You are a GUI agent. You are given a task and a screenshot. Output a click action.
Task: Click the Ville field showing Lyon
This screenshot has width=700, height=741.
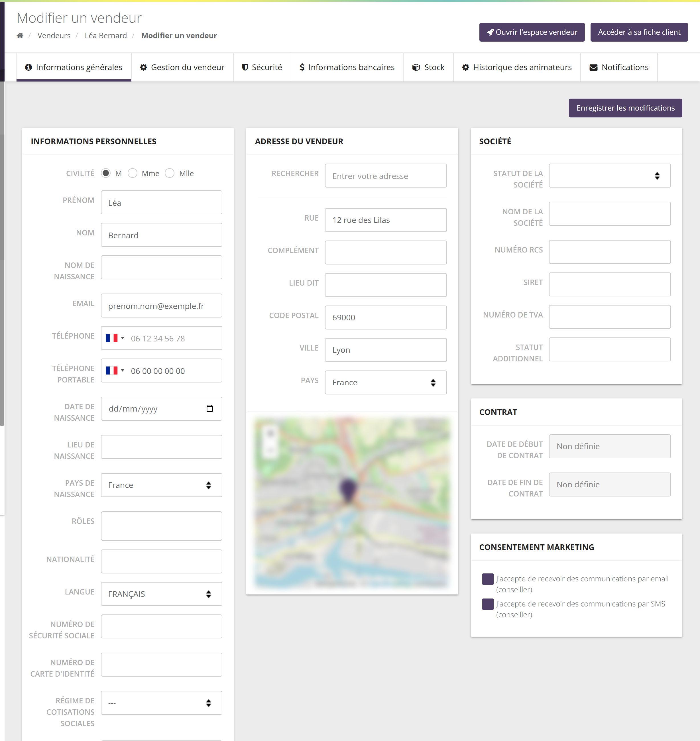click(385, 350)
